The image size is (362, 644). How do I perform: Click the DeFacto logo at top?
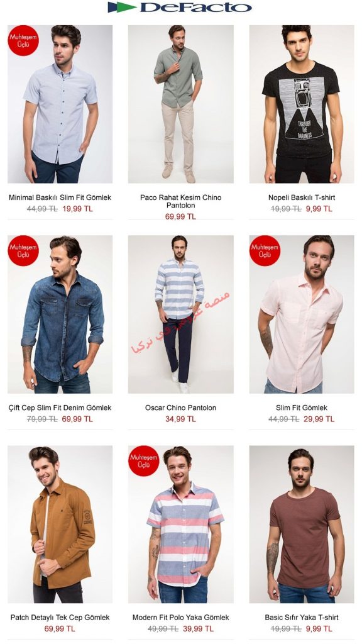tap(180, 8)
